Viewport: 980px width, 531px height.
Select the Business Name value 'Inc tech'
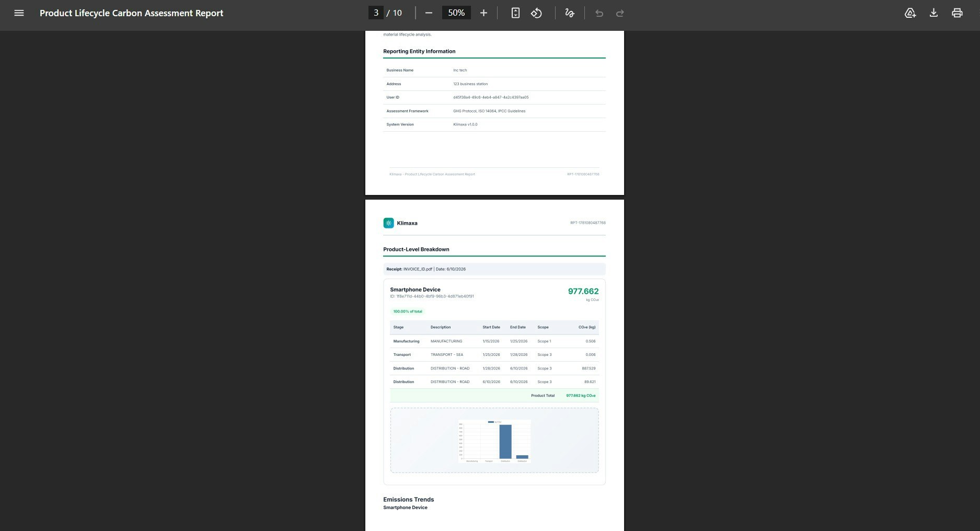[460, 70]
